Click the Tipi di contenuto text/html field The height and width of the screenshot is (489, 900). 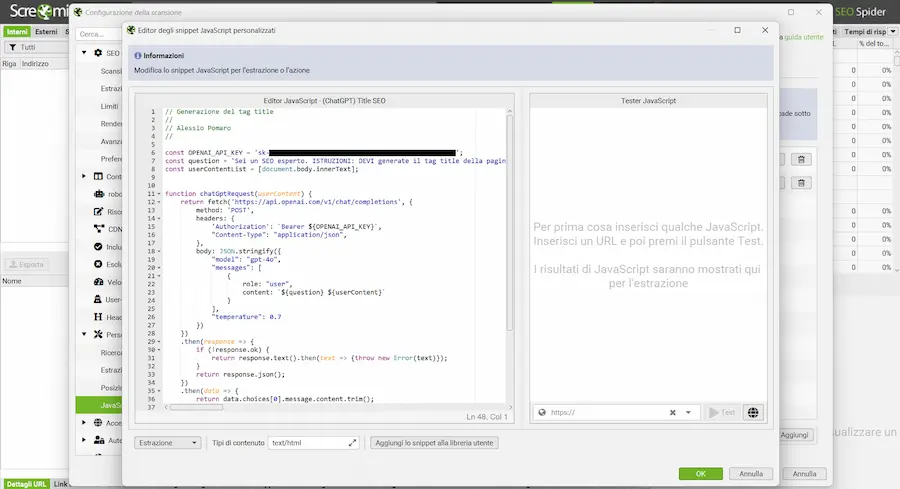[313, 443]
